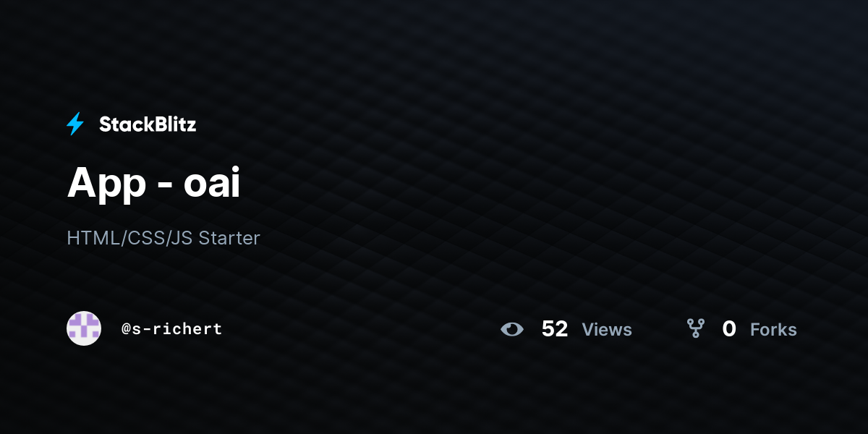The image size is (868, 434).
Task: Click the word App in the title
Action: click(106, 184)
